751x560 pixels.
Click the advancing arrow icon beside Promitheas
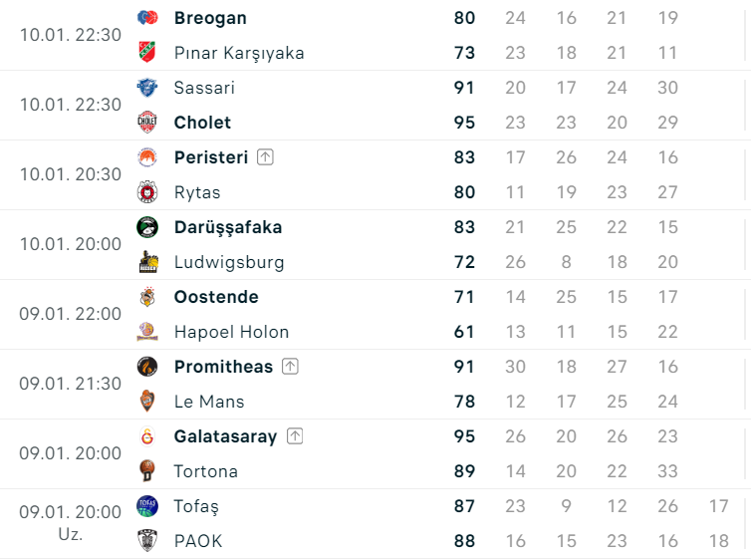[x=290, y=367]
